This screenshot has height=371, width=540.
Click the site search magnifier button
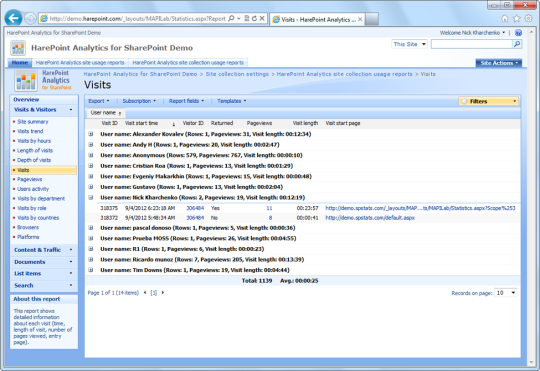tap(517, 44)
